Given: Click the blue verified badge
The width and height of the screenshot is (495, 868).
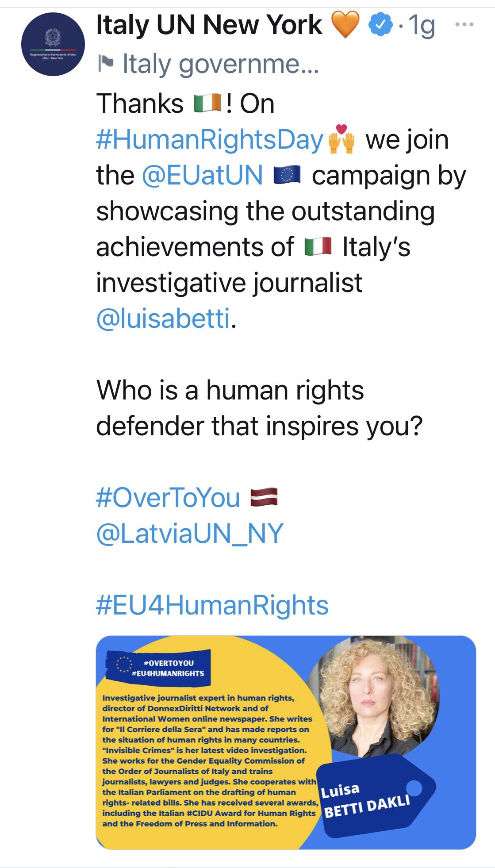Looking at the screenshot, I should [380, 25].
